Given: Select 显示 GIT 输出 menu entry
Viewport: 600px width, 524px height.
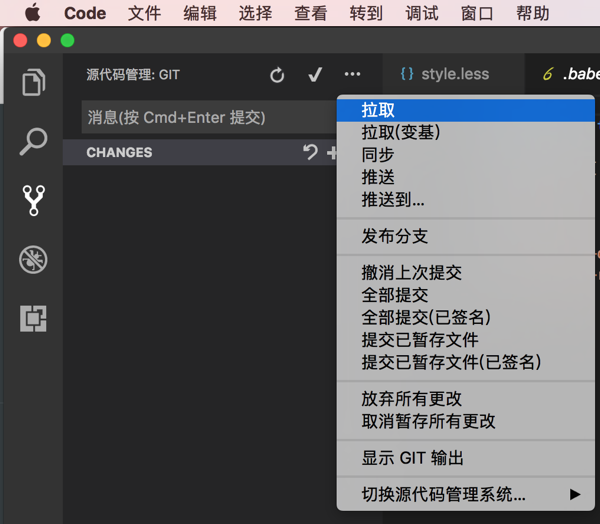Looking at the screenshot, I should coord(466,458).
